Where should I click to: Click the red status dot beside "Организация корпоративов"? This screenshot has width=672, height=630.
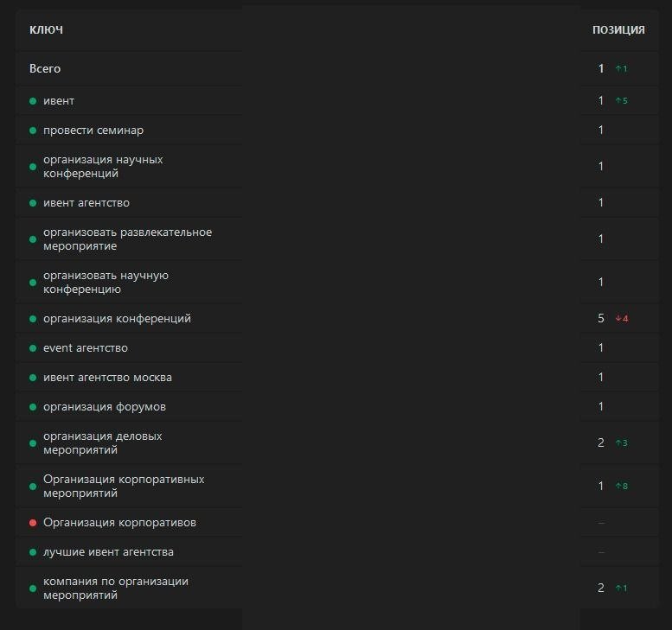tap(33, 523)
